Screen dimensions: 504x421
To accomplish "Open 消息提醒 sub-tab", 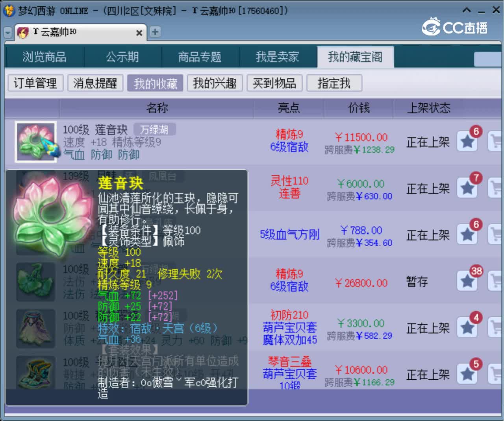I will [95, 83].
